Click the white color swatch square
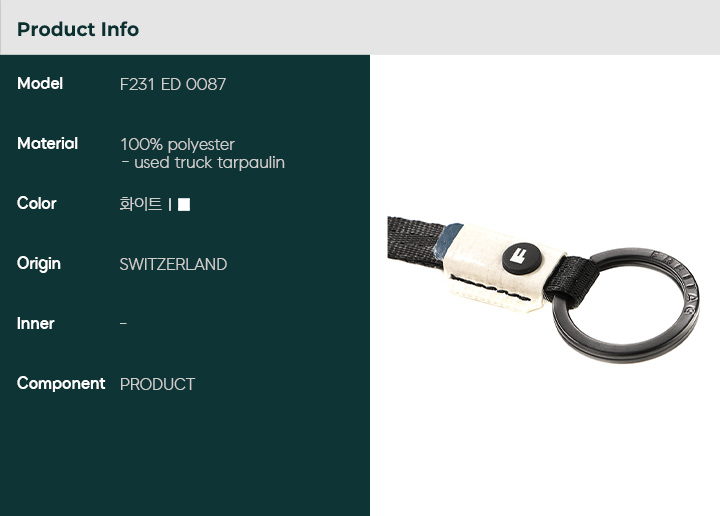Screen dimensions: 720x516 click(184, 204)
